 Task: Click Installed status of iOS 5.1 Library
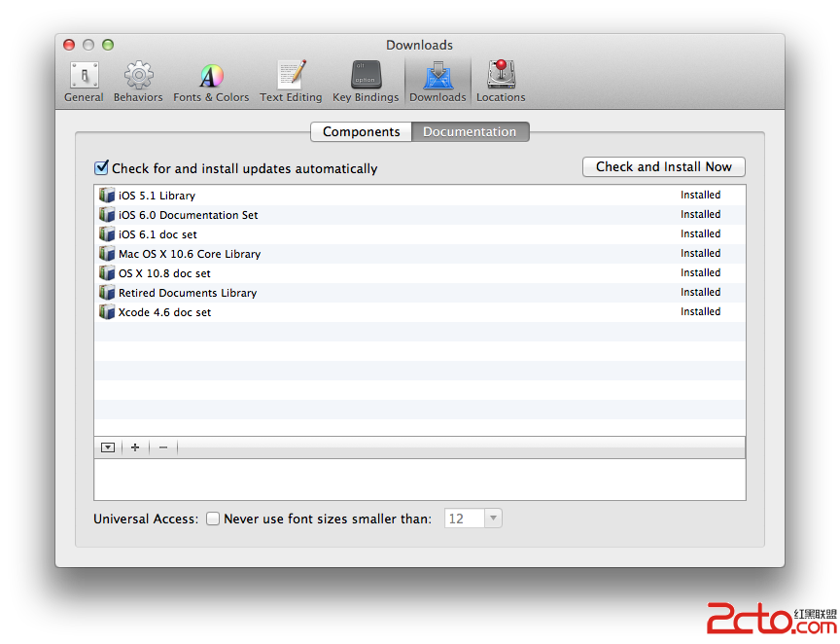[700, 195]
